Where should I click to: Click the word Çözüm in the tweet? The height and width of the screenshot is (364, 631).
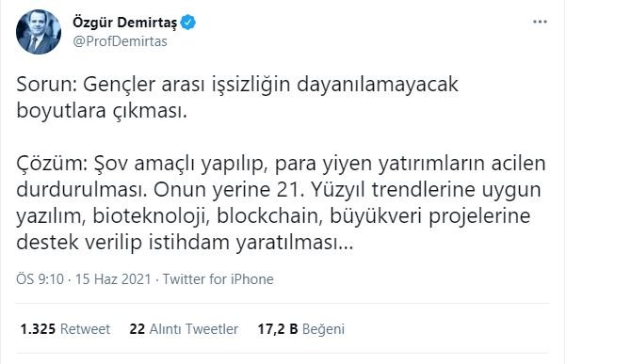pos(50,164)
